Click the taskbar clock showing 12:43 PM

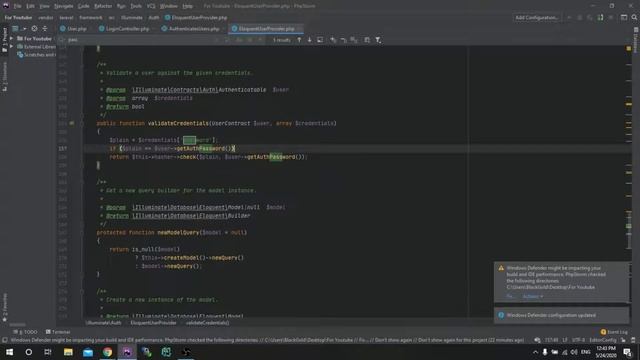pos(605,352)
